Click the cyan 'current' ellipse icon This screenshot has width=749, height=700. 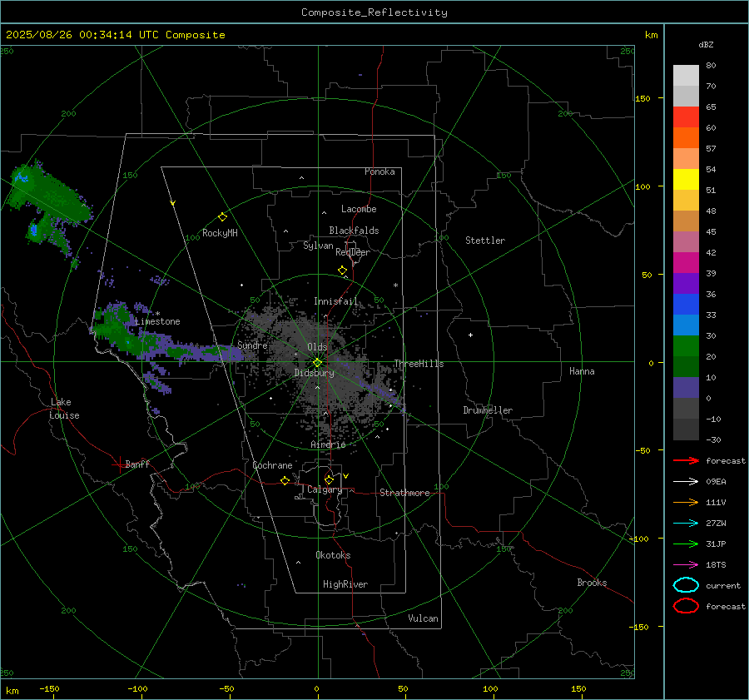[x=686, y=585]
